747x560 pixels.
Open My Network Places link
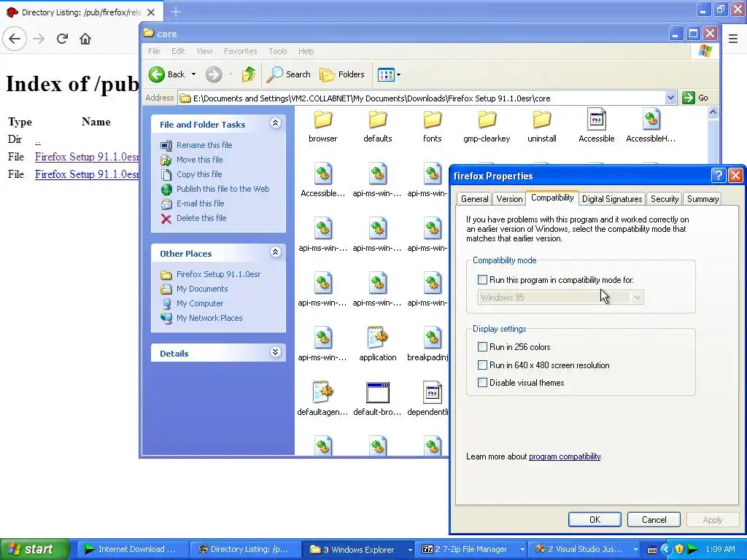point(209,318)
